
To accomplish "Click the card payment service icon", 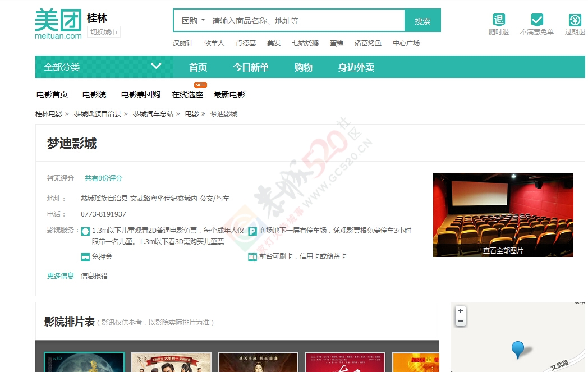I will [252, 257].
